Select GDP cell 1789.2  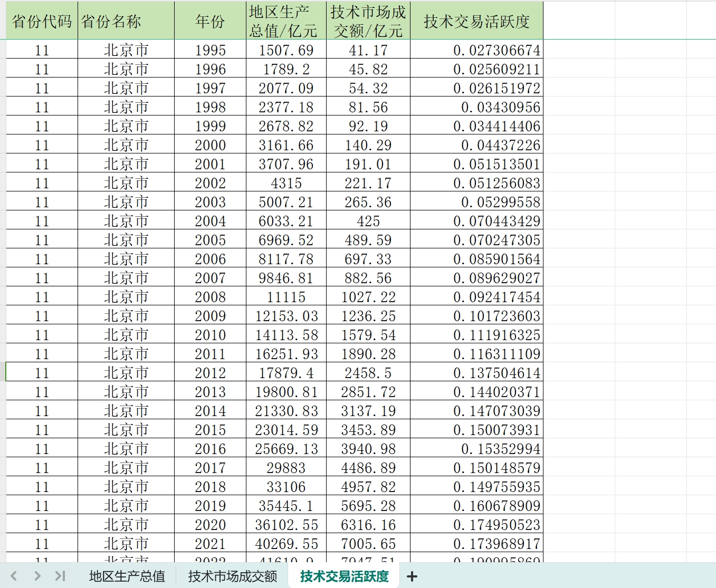coord(286,69)
